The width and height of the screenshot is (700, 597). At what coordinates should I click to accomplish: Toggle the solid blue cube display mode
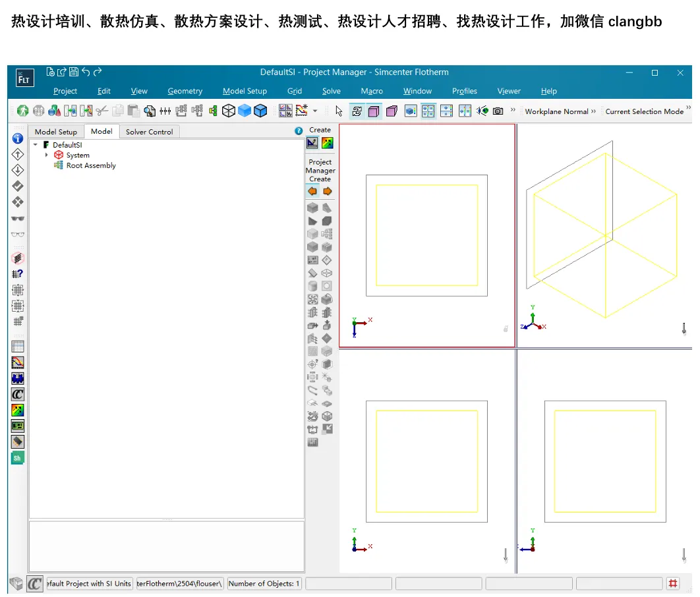(245, 111)
